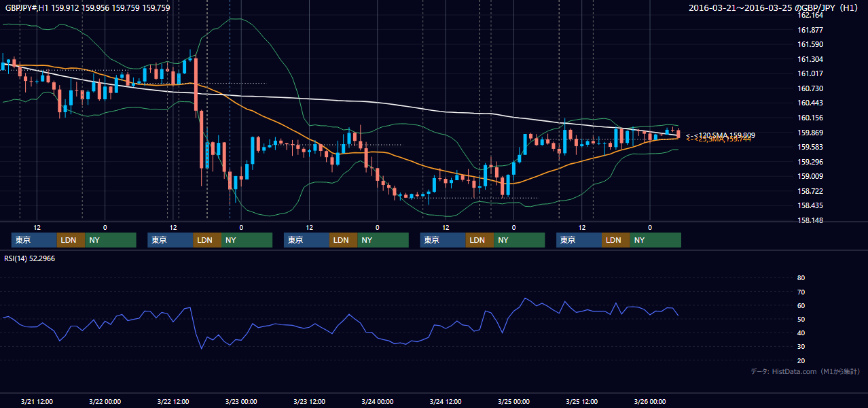Screen dimensions: 868x408
Task: Click the RSI 50 level label
Action: point(801,319)
